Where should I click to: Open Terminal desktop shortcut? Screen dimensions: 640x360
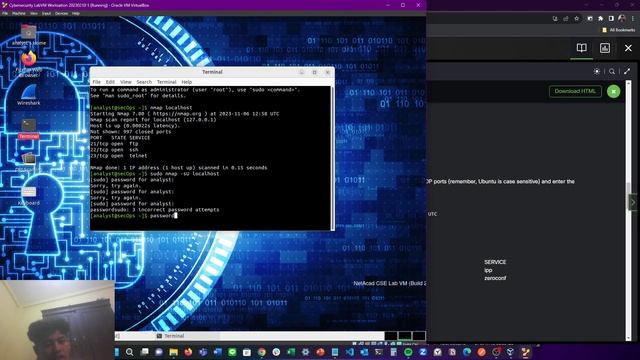click(29, 129)
